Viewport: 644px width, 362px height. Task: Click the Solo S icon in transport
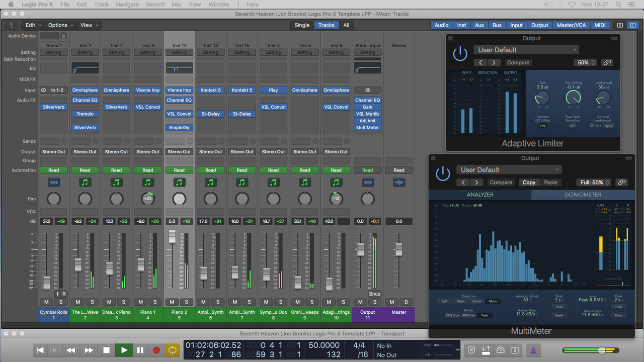[515, 350]
